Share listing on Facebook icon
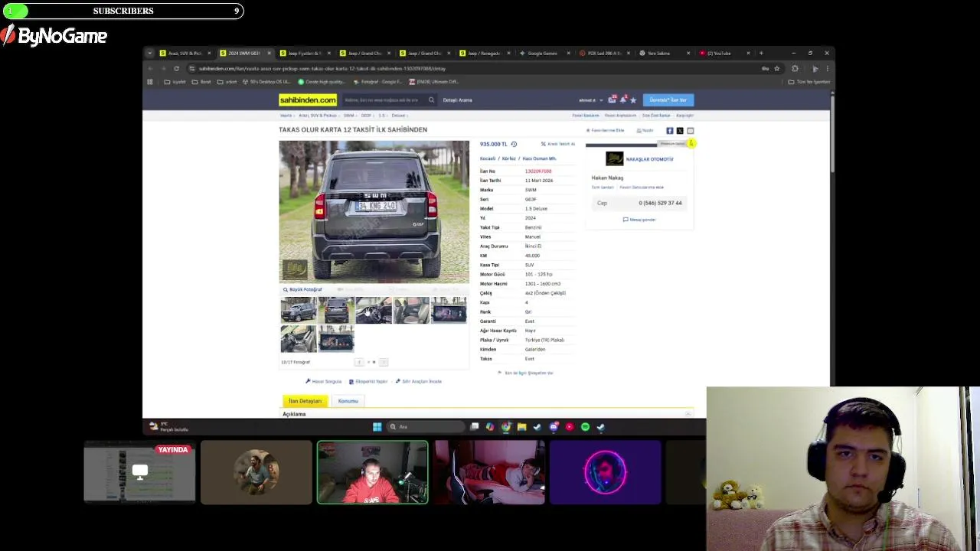The height and width of the screenshot is (551, 980). [670, 131]
